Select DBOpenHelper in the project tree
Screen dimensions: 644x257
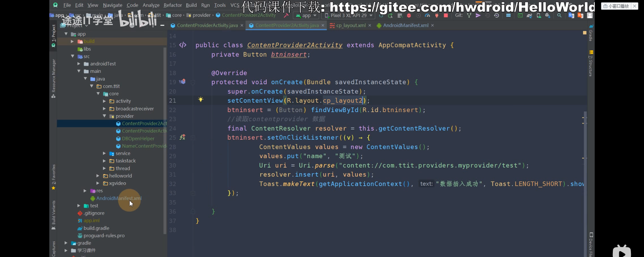[x=138, y=139]
